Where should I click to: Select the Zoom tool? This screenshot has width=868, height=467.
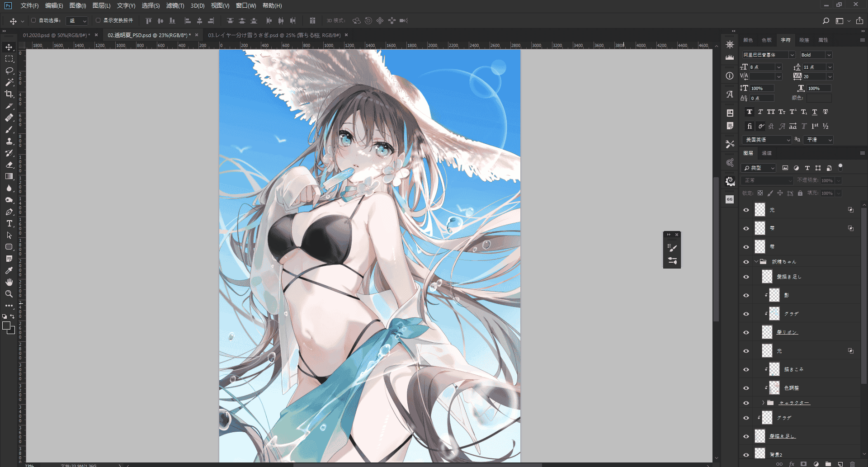[x=9, y=294]
